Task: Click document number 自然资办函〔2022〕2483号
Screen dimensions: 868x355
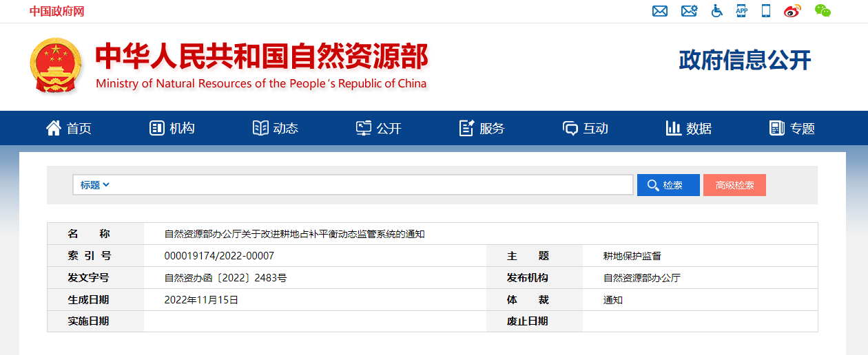Action: [225, 278]
